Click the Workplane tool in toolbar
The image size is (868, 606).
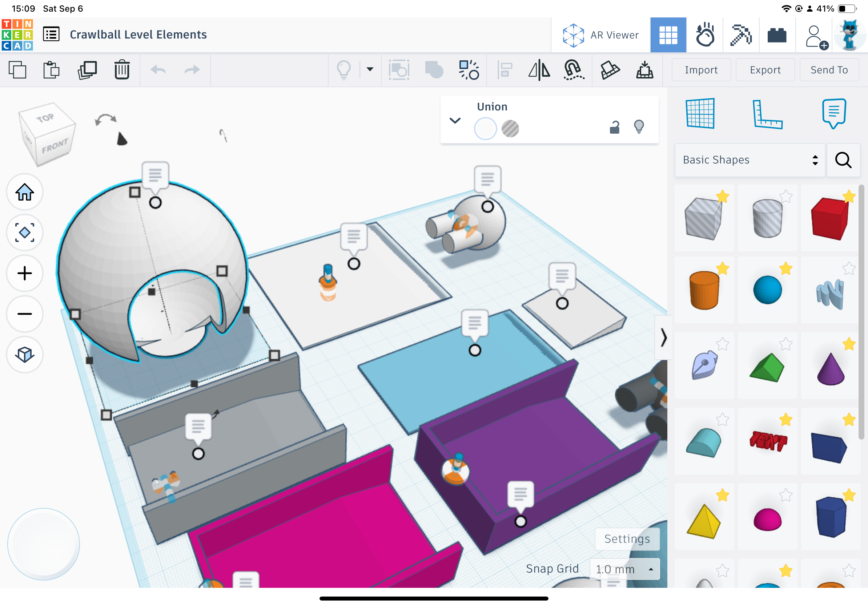tap(610, 70)
